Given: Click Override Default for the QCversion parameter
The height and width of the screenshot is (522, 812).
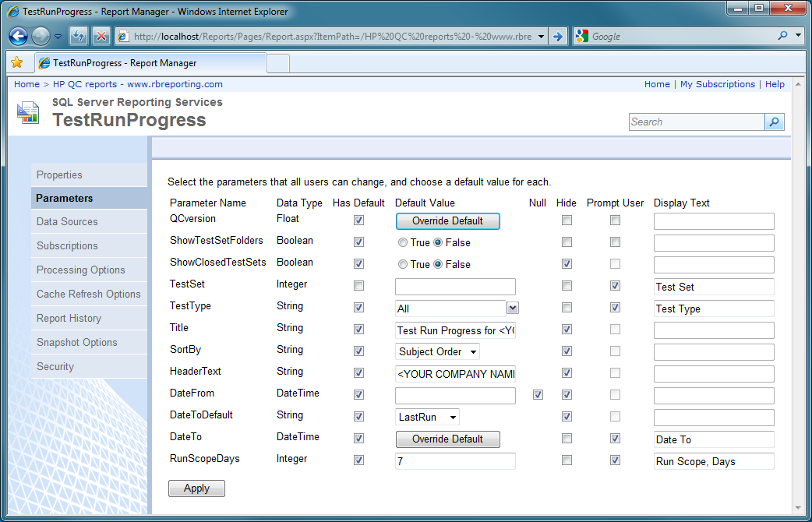Looking at the screenshot, I should coord(447,221).
